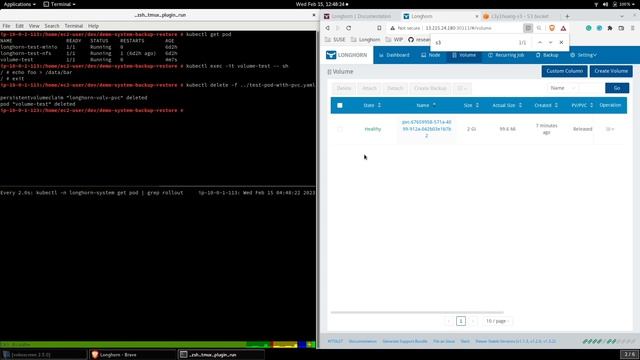The height and width of the screenshot is (360, 640).
Task: Click the network icon in system tray
Action: pyautogui.click(x=596, y=4)
